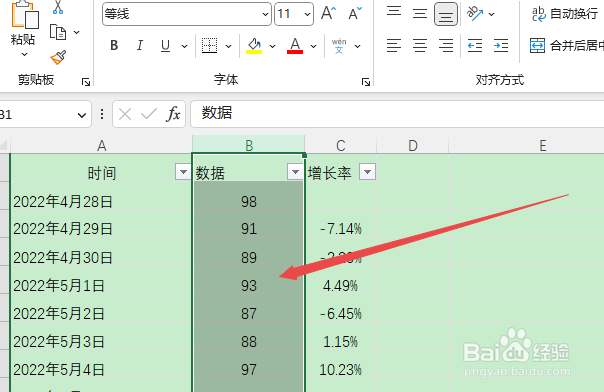The height and width of the screenshot is (392, 604).
Task: Align text to middle vertically
Action: [420, 13]
